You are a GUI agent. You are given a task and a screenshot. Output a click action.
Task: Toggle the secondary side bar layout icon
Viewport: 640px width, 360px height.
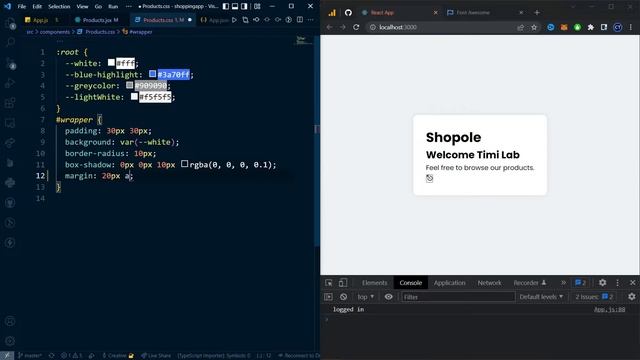[244, 7]
